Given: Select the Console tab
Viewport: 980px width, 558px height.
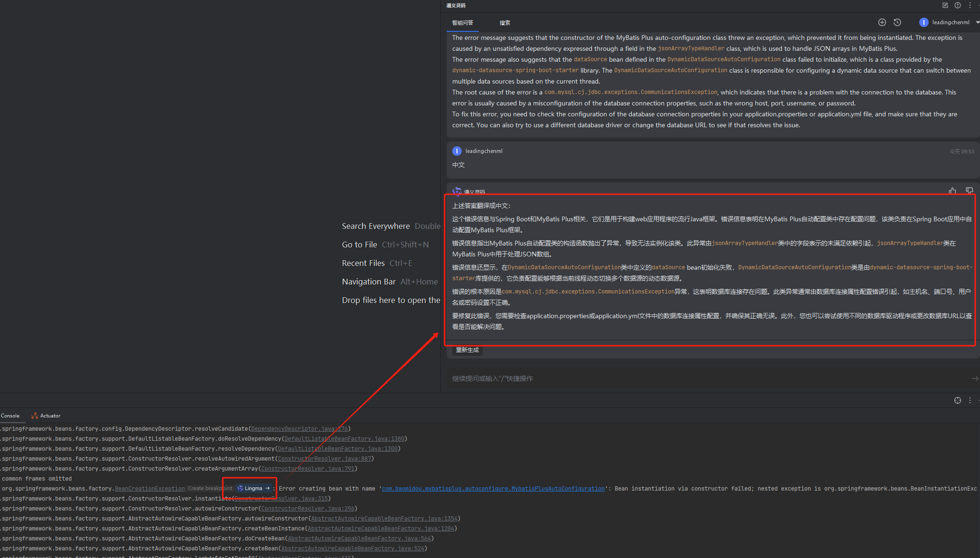Looking at the screenshot, I should click(x=10, y=416).
